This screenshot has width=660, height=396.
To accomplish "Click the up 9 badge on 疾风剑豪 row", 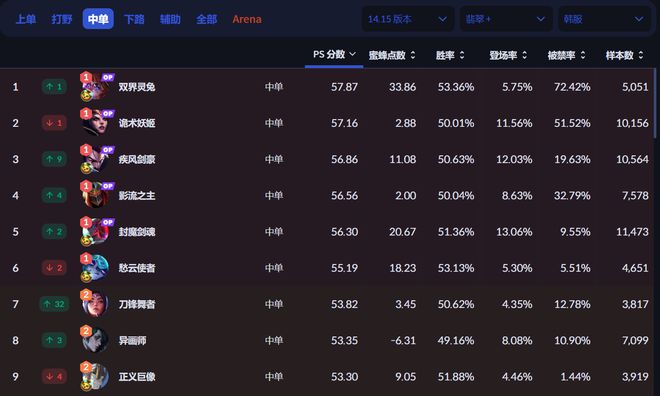I will (x=54, y=159).
